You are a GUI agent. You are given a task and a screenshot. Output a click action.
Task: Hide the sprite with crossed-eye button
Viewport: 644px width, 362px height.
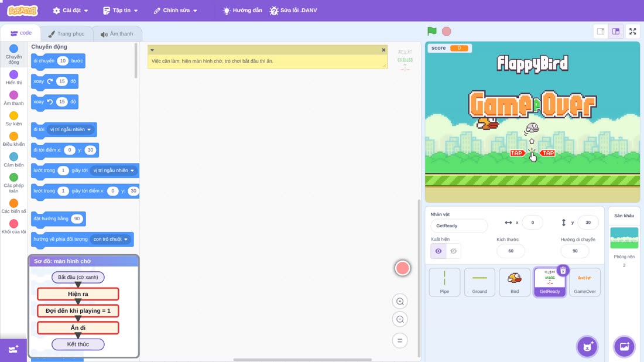point(453,251)
